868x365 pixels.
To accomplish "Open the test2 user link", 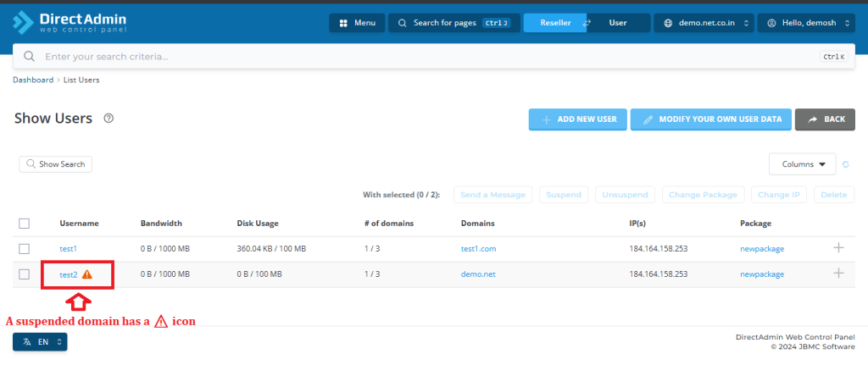I will tap(69, 274).
